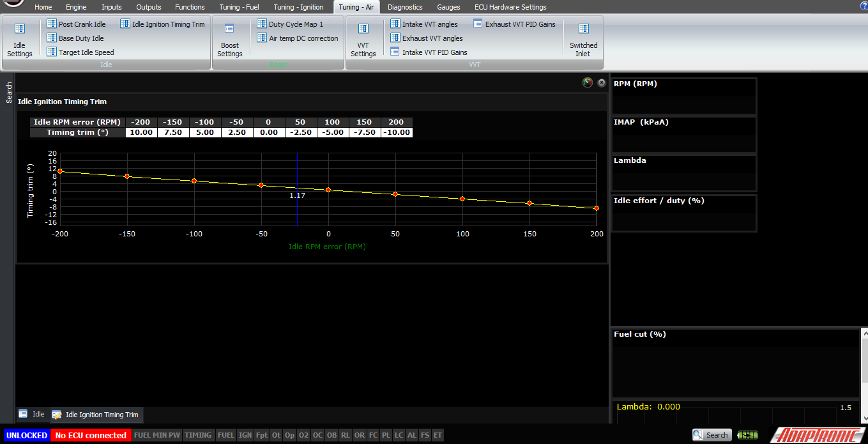The image size is (868, 444).
Task: Open Exhaust VVT angles map
Action: pyautogui.click(x=427, y=38)
